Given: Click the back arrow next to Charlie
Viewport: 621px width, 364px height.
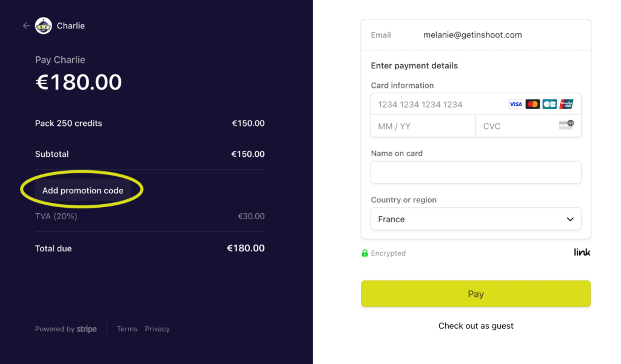Looking at the screenshot, I should [x=26, y=25].
